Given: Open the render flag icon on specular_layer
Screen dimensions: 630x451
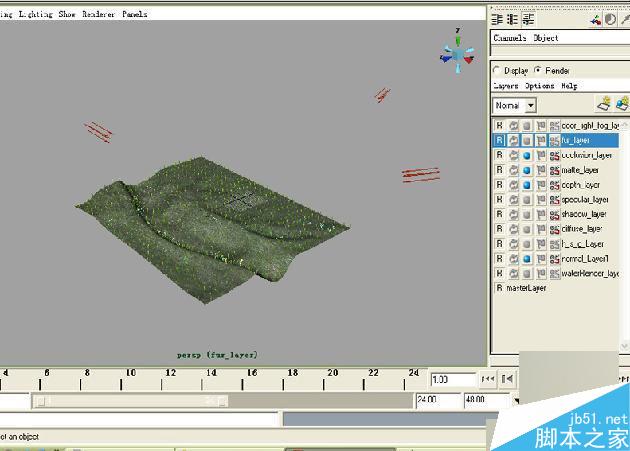Looking at the screenshot, I should (x=541, y=200).
